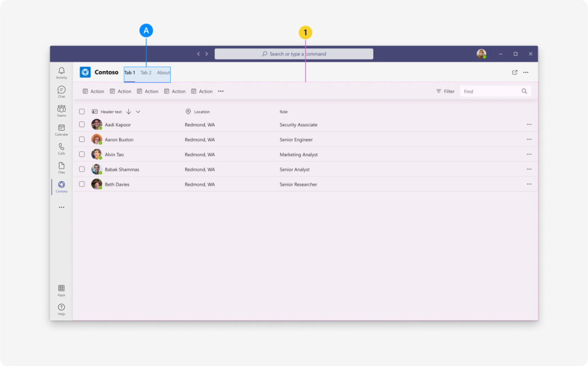
Task: Open more options for Beth Davies row
Action: 529,184
